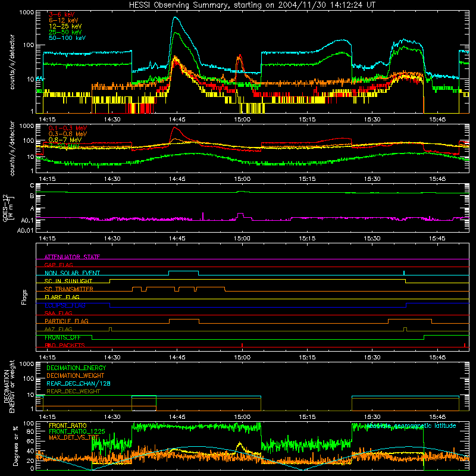Select the A0.01 tick label
The image size is (476, 476).
coord(26,231)
